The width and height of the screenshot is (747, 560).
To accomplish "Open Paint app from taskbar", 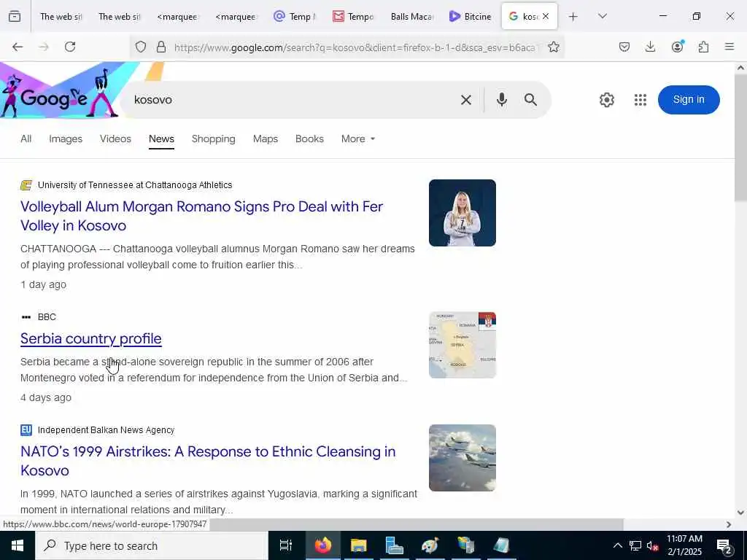I will coord(430,545).
